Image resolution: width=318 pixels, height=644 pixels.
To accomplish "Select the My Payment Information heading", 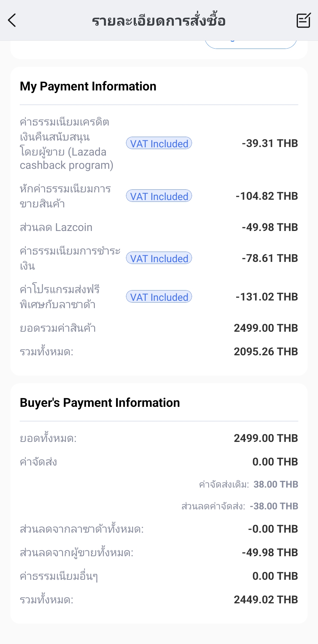I will 88,86.
